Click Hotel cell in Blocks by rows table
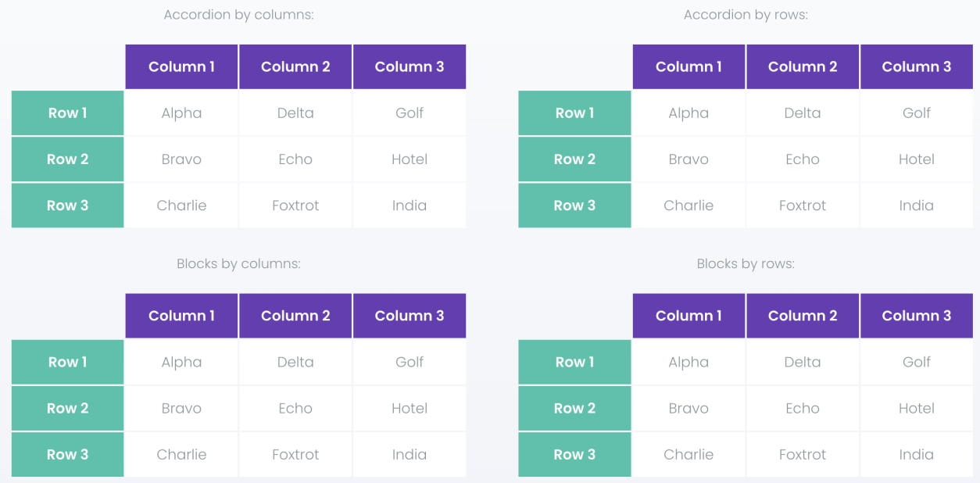Image resolution: width=980 pixels, height=483 pixels. tap(916, 408)
